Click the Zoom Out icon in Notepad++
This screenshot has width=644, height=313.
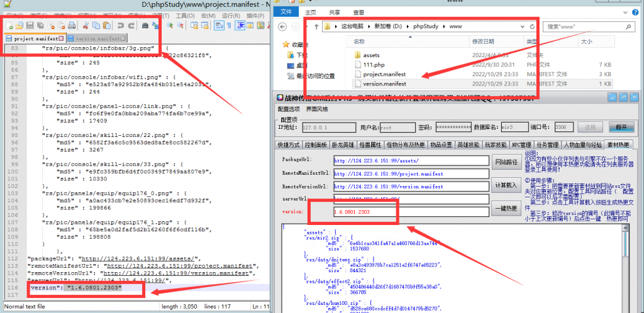tap(180, 25)
